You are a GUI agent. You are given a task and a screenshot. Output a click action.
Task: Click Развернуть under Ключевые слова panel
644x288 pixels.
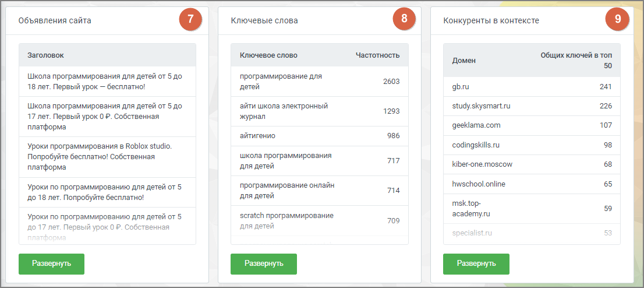264,264
